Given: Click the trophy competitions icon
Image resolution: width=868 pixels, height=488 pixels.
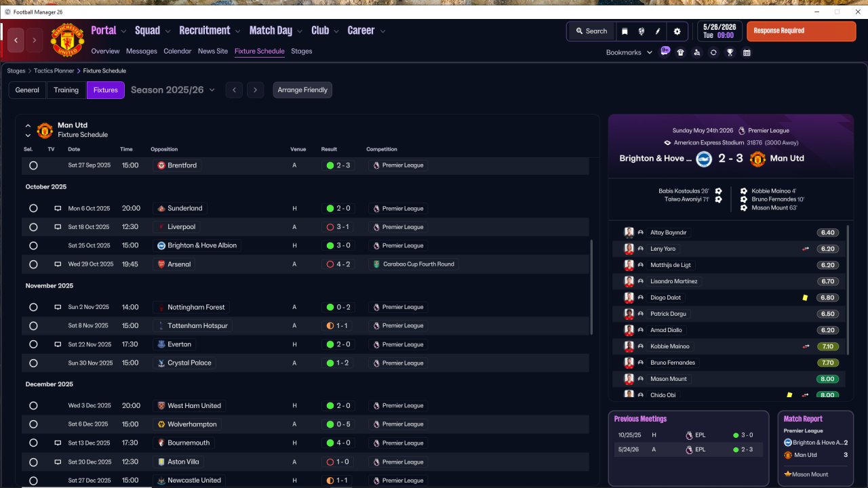Looking at the screenshot, I should [x=730, y=52].
